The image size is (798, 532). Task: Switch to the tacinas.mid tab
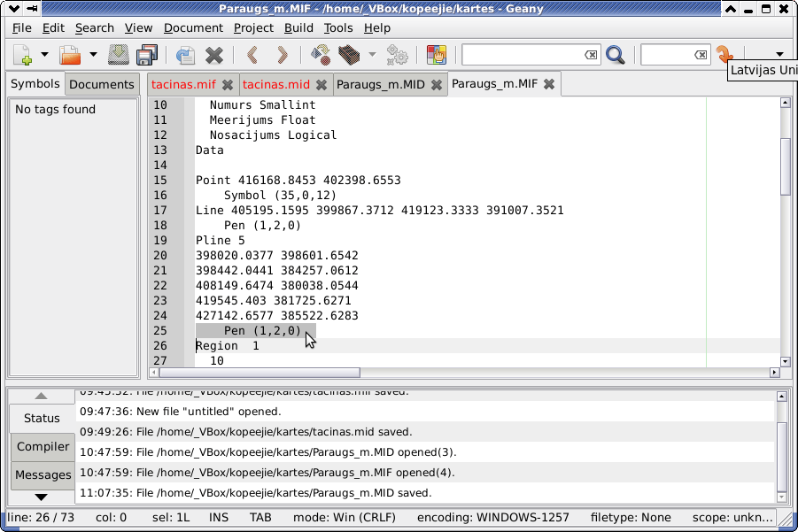click(x=275, y=84)
